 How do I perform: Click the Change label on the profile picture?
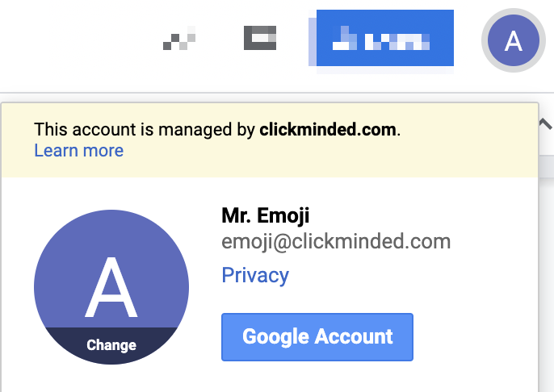[111, 345]
